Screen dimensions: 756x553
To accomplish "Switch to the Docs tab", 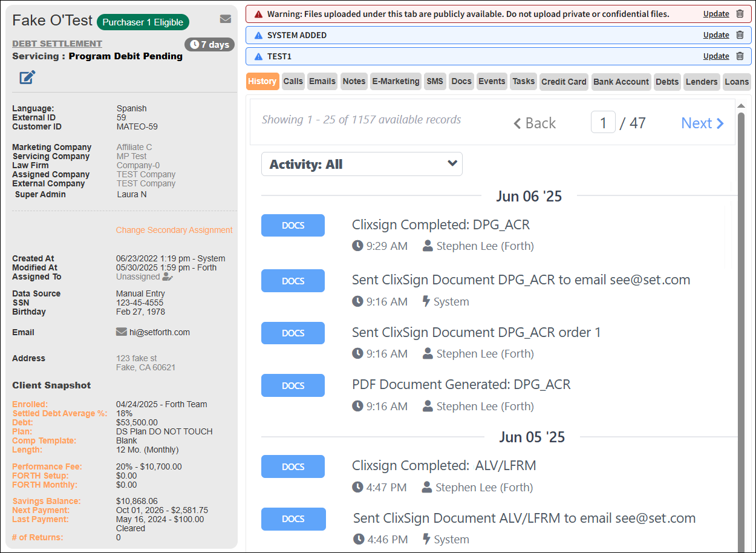I will 461,81.
